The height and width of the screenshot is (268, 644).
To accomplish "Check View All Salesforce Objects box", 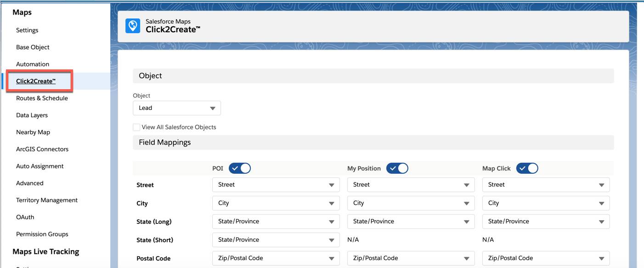I will tap(136, 127).
